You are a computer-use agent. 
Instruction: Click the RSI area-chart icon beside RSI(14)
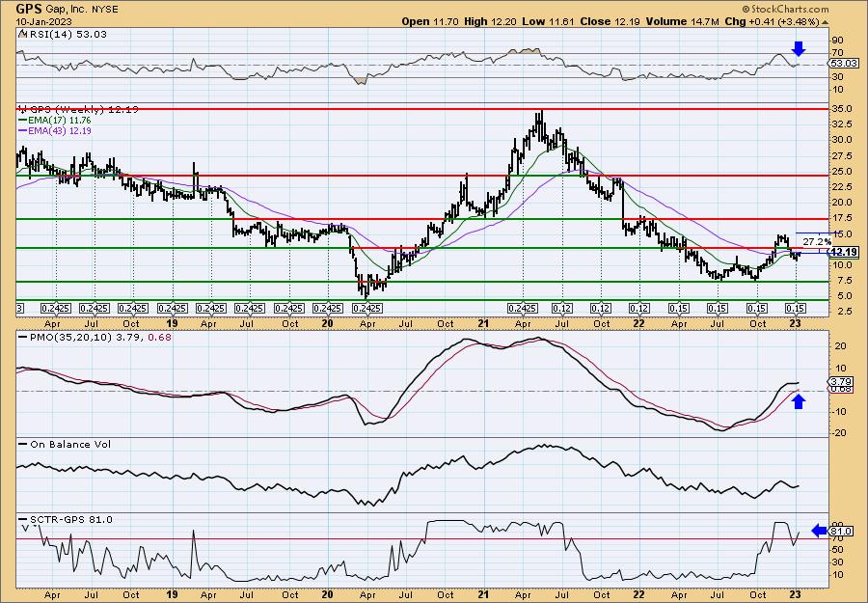[x=22, y=34]
